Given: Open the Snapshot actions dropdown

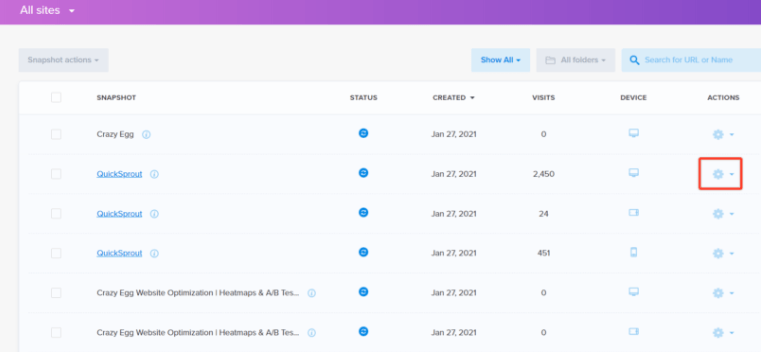Looking at the screenshot, I should tap(64, 60).
